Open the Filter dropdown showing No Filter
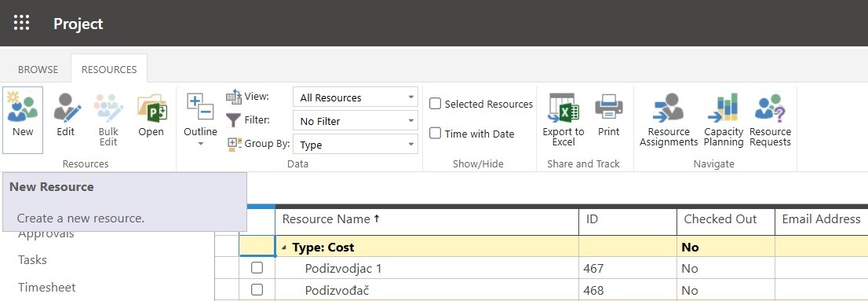 [x=356, y=121]
